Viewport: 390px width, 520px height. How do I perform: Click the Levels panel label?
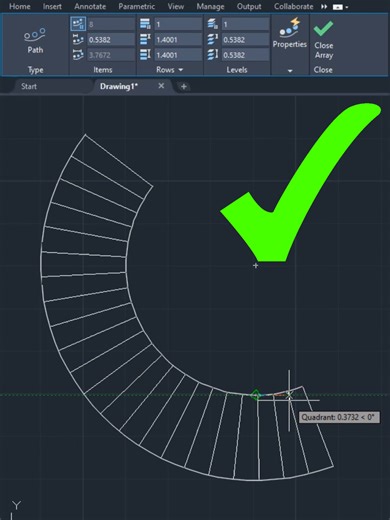[x=237, y=70]
